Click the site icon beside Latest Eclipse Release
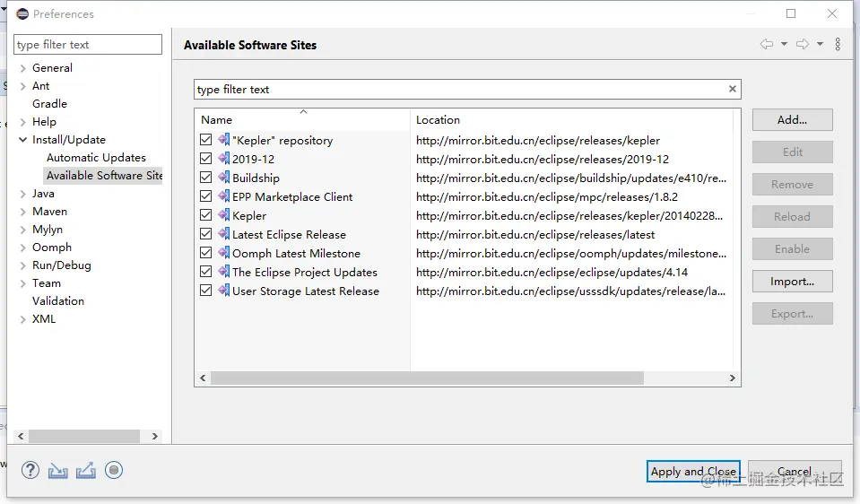The height and width of the screenshot is (504, 860). point(224,234)
